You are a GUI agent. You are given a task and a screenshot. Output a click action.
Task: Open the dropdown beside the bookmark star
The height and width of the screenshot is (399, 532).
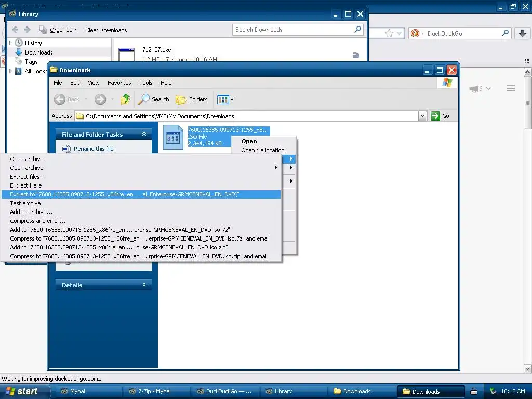click(400, 33)
